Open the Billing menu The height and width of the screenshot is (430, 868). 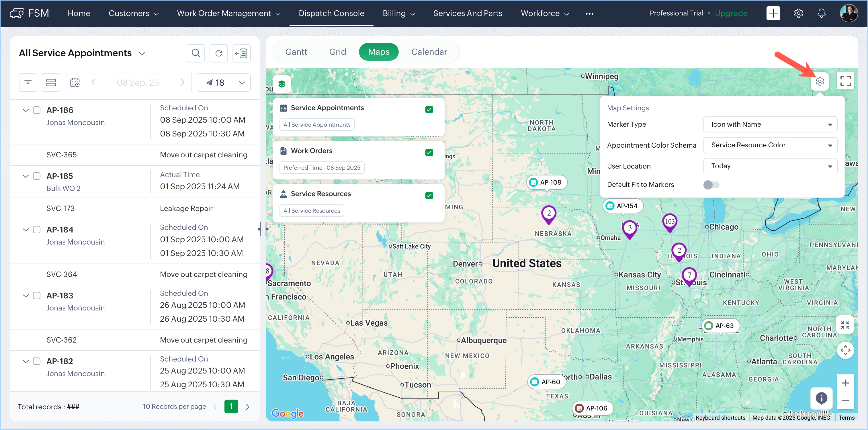398,13
